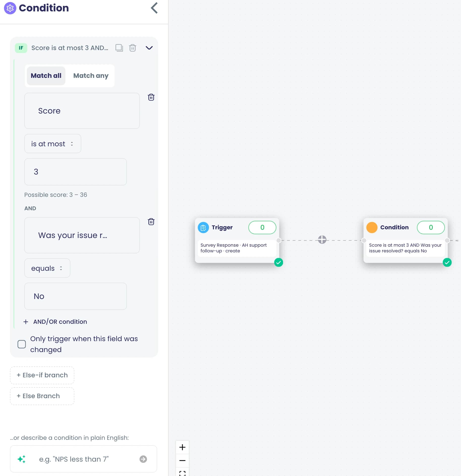The width and height of the screenshot is (461, 476).
Task: Add an Else Branch
Action: coord(42,396)
